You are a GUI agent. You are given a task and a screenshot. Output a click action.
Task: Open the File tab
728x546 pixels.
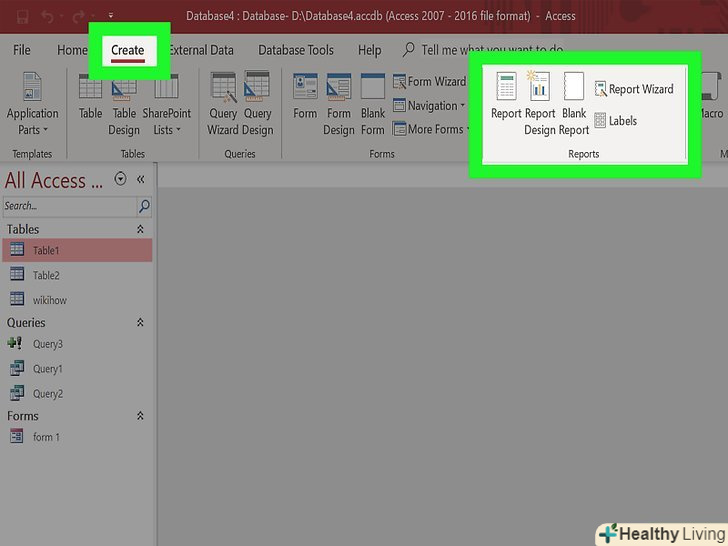(x=22, y=50)
